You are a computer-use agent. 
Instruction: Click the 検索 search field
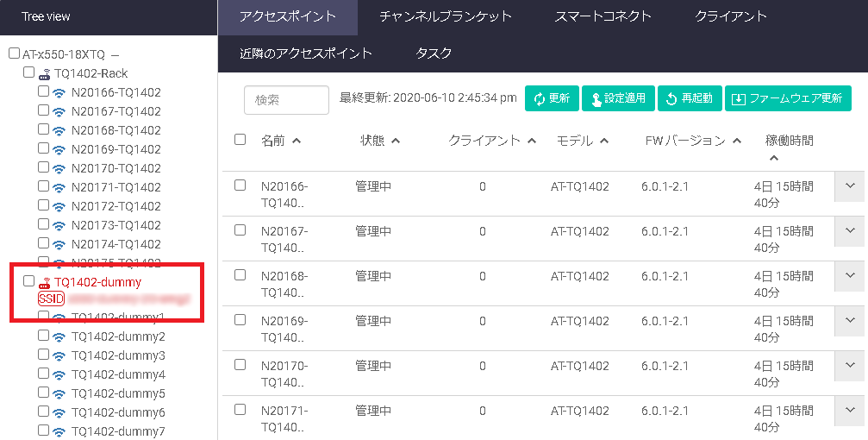click(x=286, y=99)
